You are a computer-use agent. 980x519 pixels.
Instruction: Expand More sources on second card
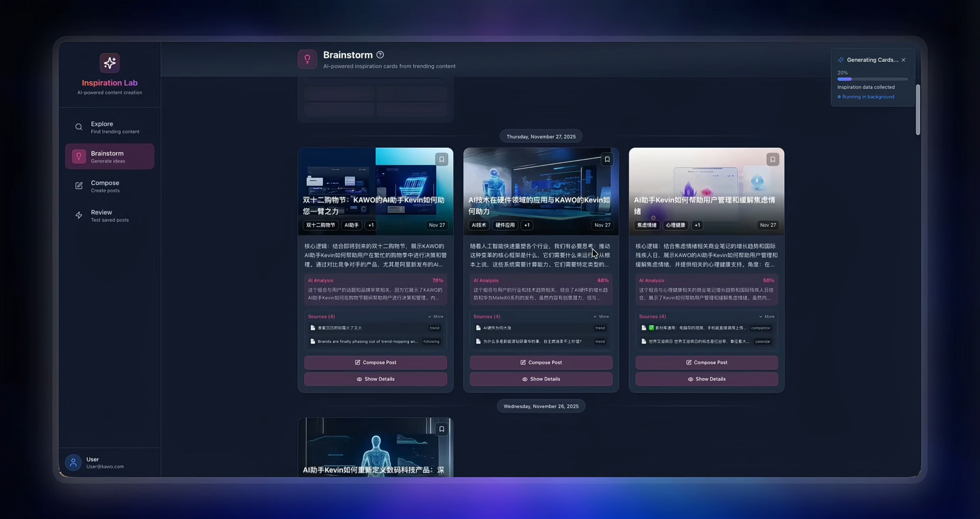click(x=601, y=316)
